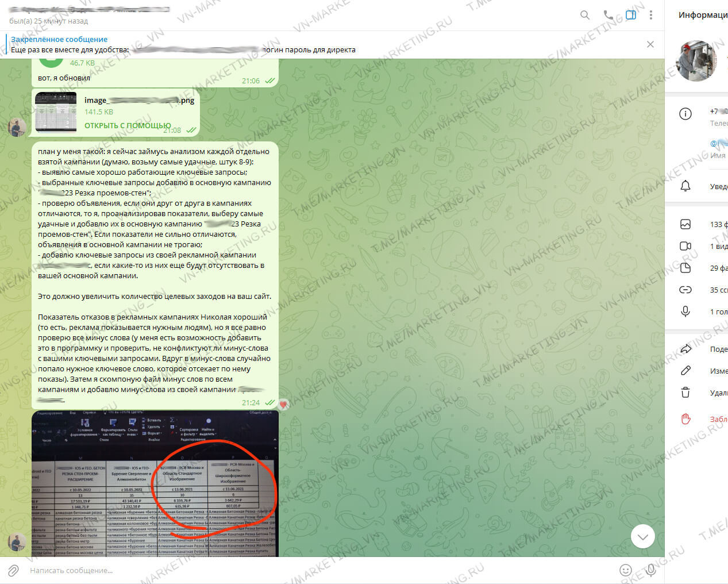Screen dimensions: 728x584
Task: Open shared videos in info panel
Action: [685, 246]
